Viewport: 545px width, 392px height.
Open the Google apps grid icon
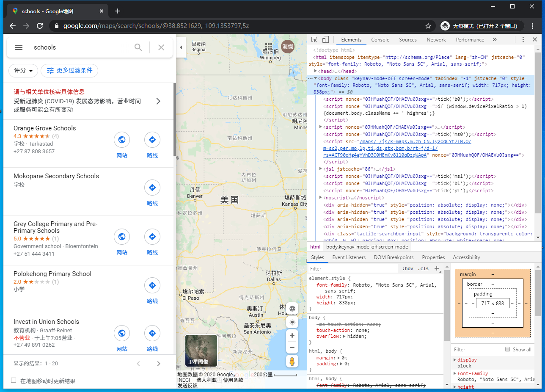click(268, 46)
